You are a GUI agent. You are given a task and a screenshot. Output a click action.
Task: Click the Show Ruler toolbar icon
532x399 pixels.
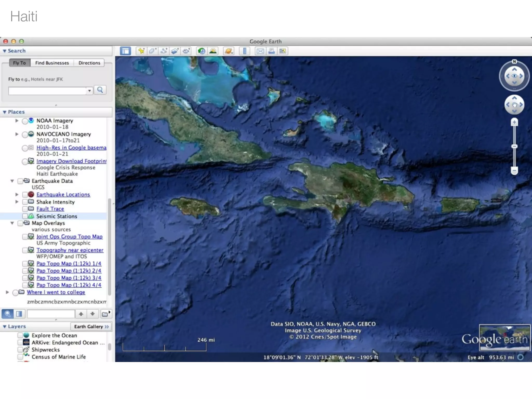[x=244, y=51]
